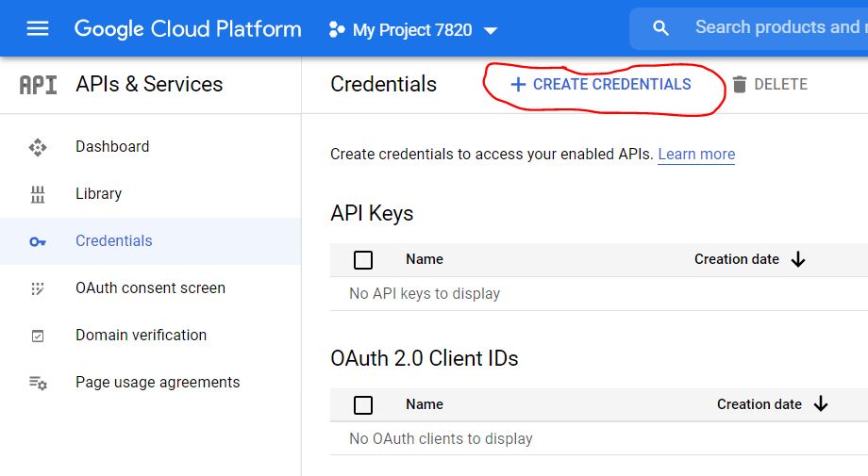Screen dimensions: 868x476
Task: Click the API logo icon
Action: 38,85
